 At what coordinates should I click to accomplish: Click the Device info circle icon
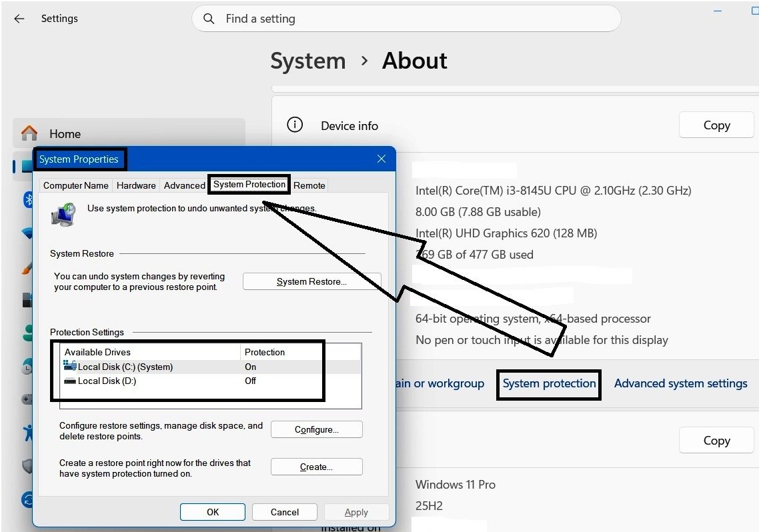295,125
